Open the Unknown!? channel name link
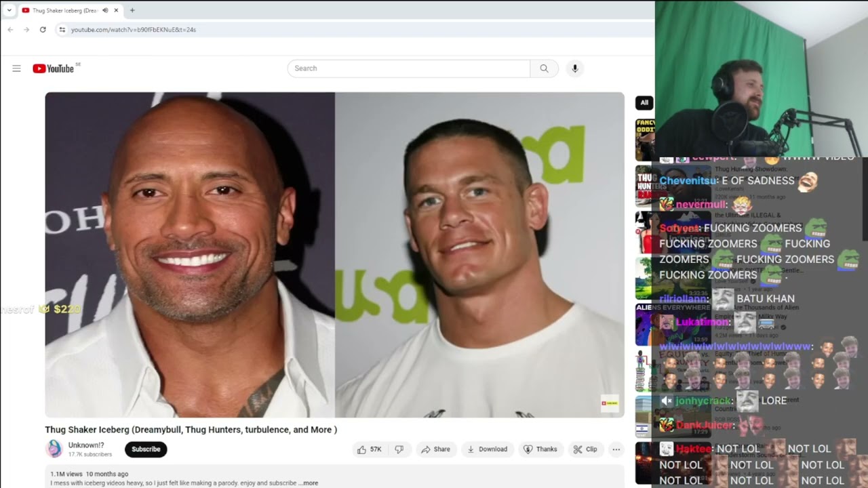 pos(86,445)
